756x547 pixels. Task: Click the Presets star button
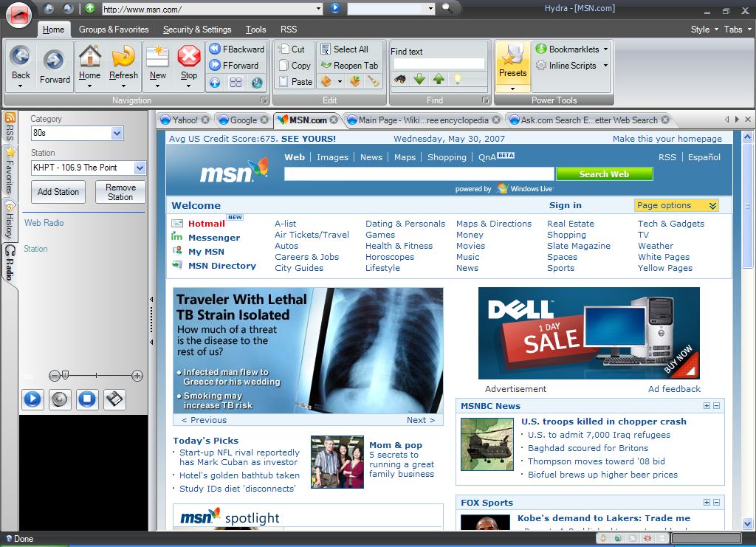tap(512, 62)
